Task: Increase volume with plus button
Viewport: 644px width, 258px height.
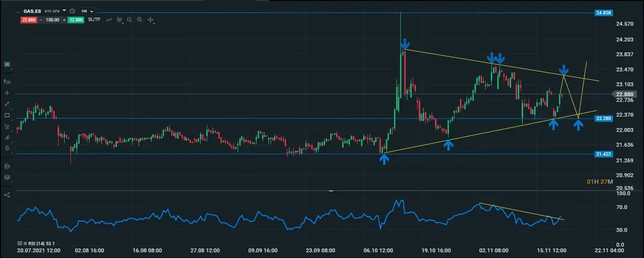Action: pyautogui.click(x=64, y=20)
